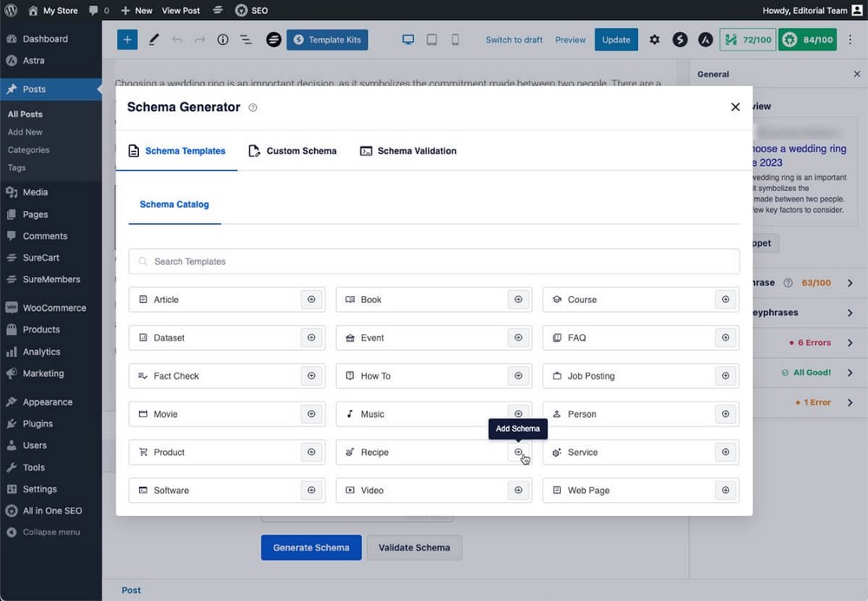This screenshot has width=868, height=601.
Task: Switch to mobile preview icon
Action: point(455,40)
